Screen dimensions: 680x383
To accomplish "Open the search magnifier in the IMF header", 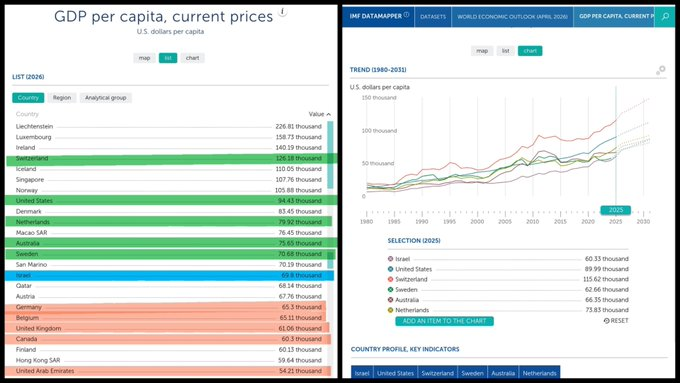I will 665,16.
